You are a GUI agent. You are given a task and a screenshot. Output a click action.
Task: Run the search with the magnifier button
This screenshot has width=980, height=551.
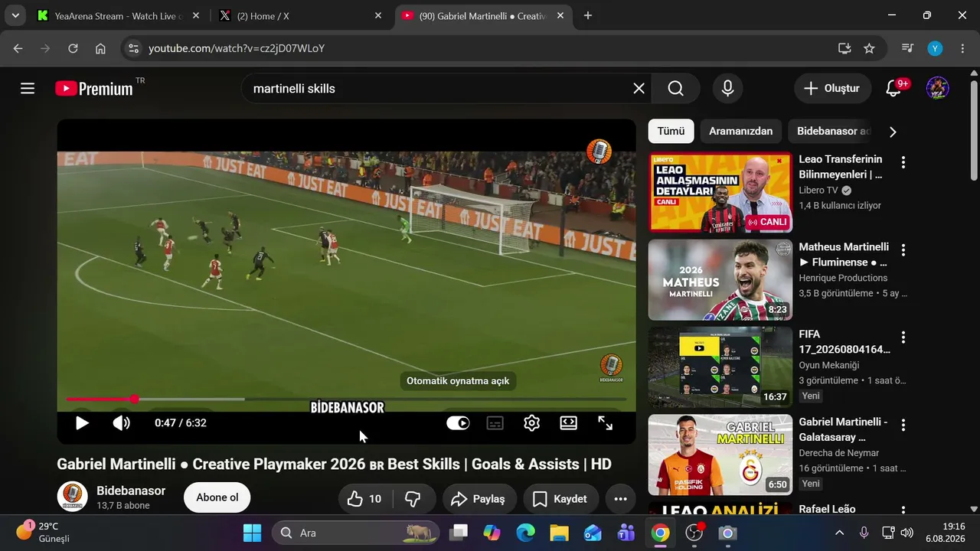(675, 89)
